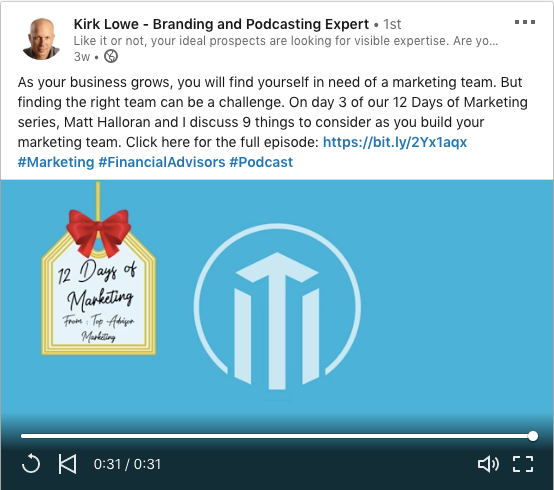Click the video progress slider handle
Viewport: 554px width, 490px height.
(x=533, y=436)
